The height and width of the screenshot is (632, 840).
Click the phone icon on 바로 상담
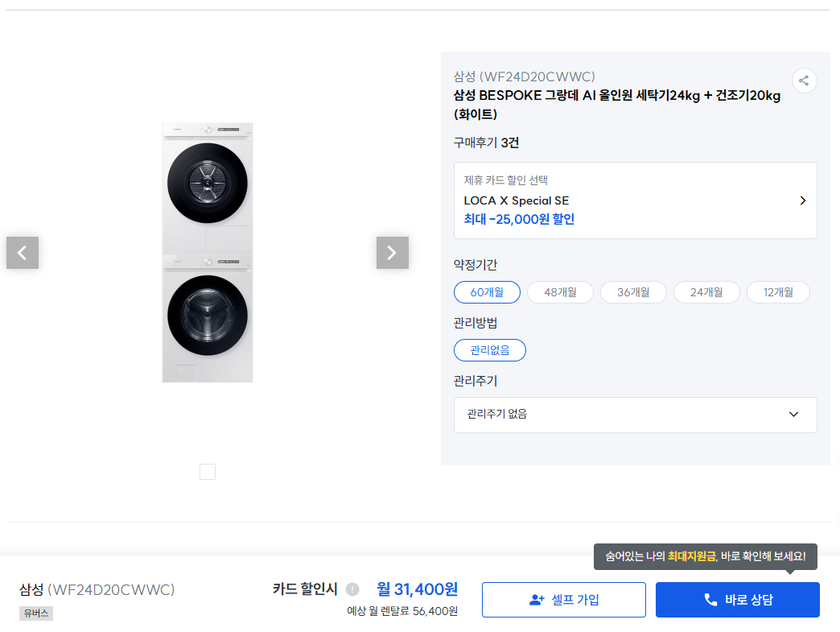pyautogui.click(x=710, y=600)
